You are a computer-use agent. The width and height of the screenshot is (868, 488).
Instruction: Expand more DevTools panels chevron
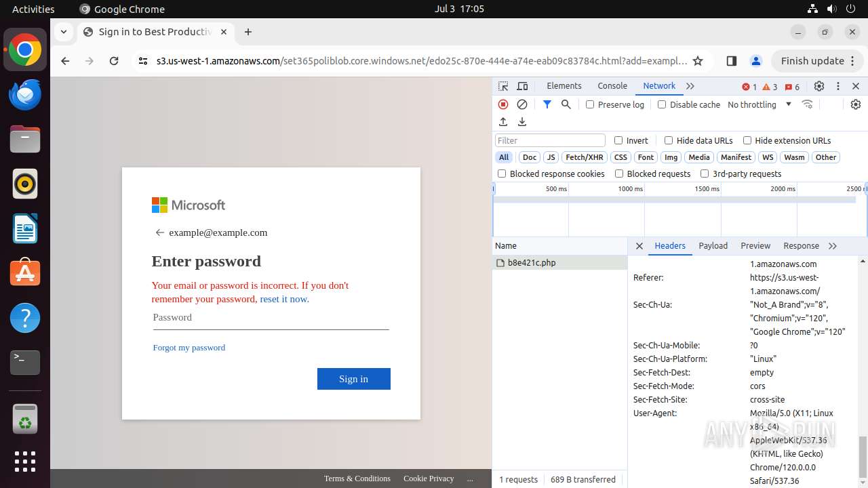tap(690, 86)
